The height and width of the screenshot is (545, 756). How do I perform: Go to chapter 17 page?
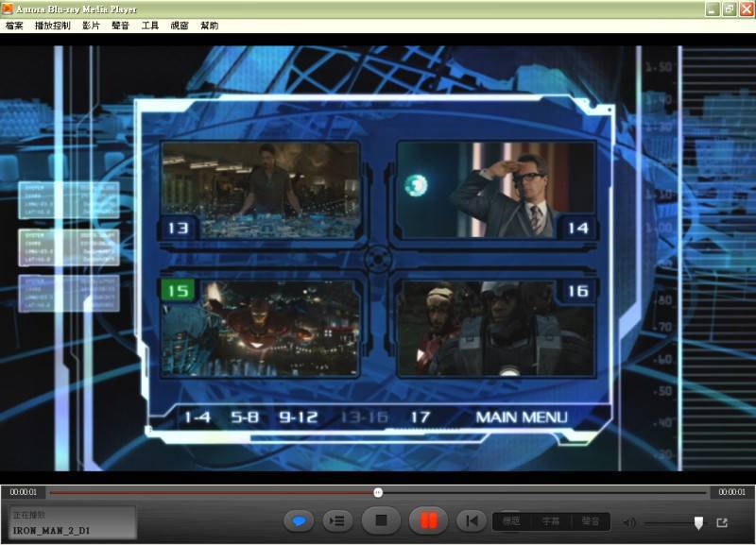click(420, 417)
